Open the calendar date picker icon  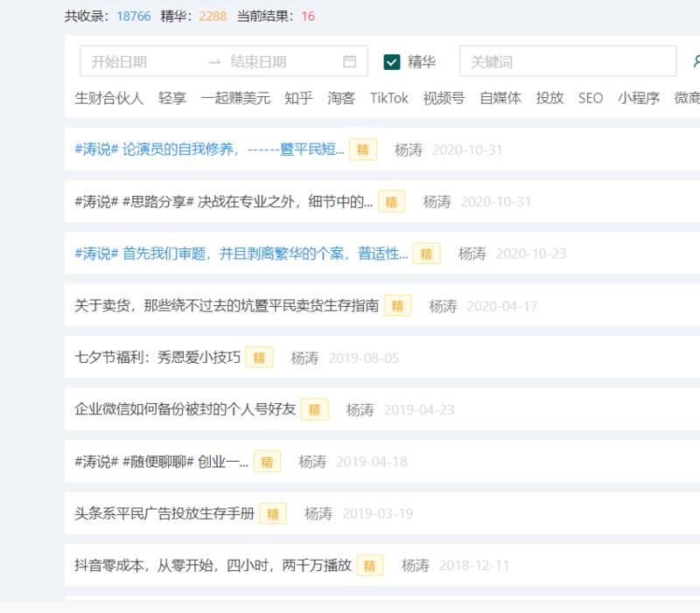(348, 61)
